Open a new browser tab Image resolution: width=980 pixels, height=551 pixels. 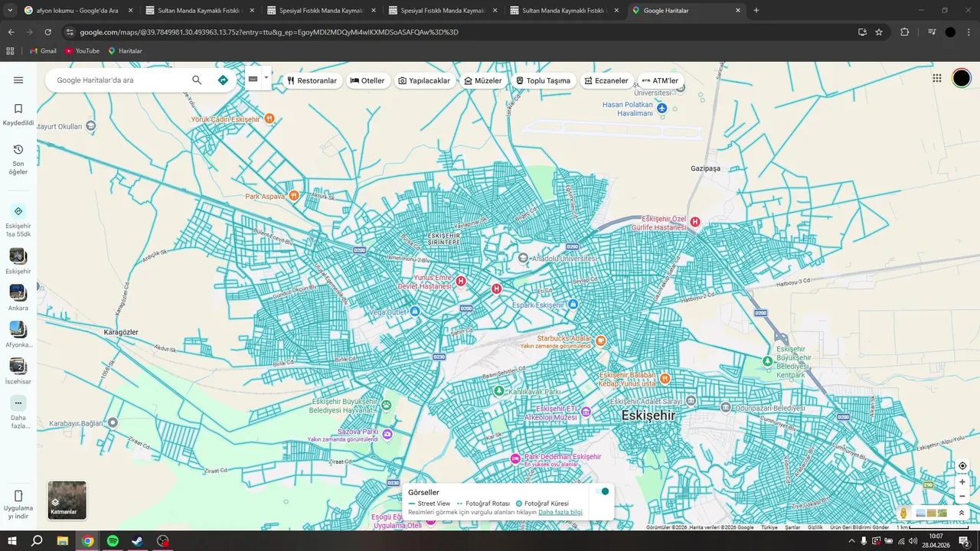tap(756, 11)
